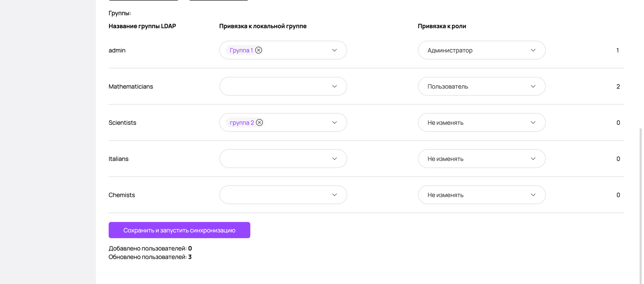The image size is (644, 284).
Task: Open the «Не изменять» role dropdown for Italians
Action: click(x=481, y=158)
